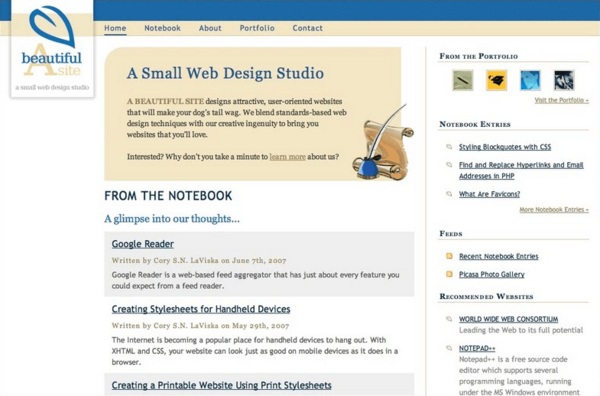Viewport: 600px width, 396px height.
Task: Open Find and Replace Hyperlinks entry
Action: [x=521, y=170]
